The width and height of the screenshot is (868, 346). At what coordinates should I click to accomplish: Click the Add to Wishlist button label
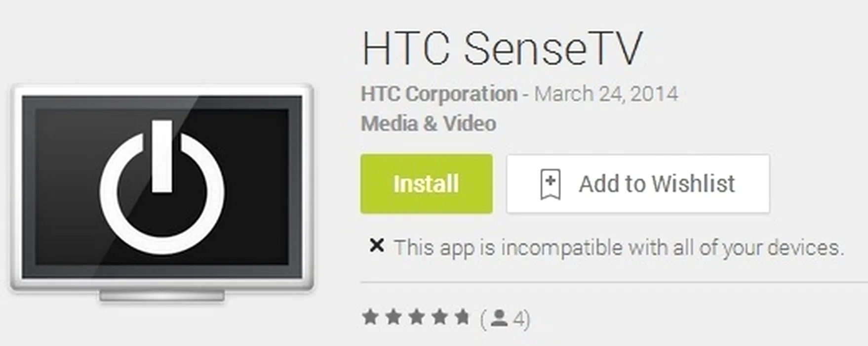point(657,184)
